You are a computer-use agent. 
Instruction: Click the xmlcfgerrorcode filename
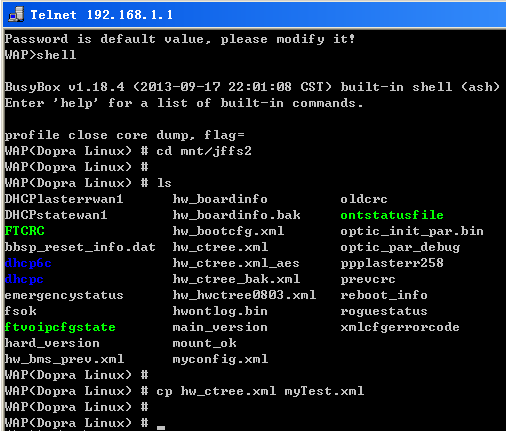(400, 327)
